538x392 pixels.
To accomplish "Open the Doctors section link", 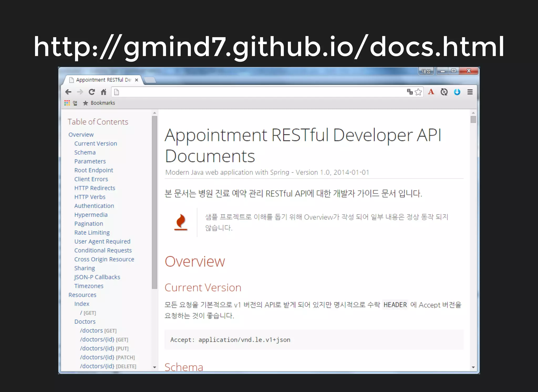I will point(85,322).
